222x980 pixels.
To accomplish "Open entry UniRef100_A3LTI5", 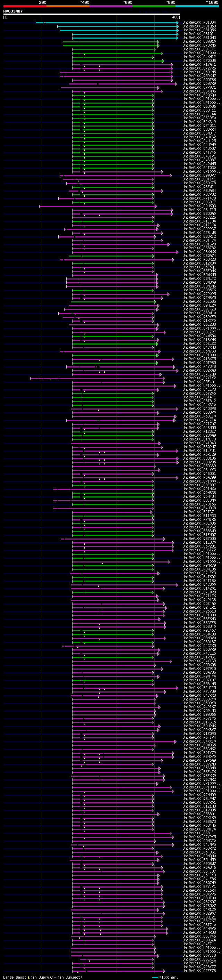I will click(x=199, y=210).
